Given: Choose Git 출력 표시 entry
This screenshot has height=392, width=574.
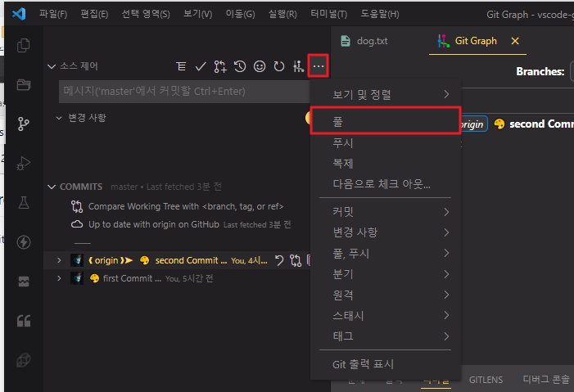Looking at the screenshot, I should [x=386, y=364].
